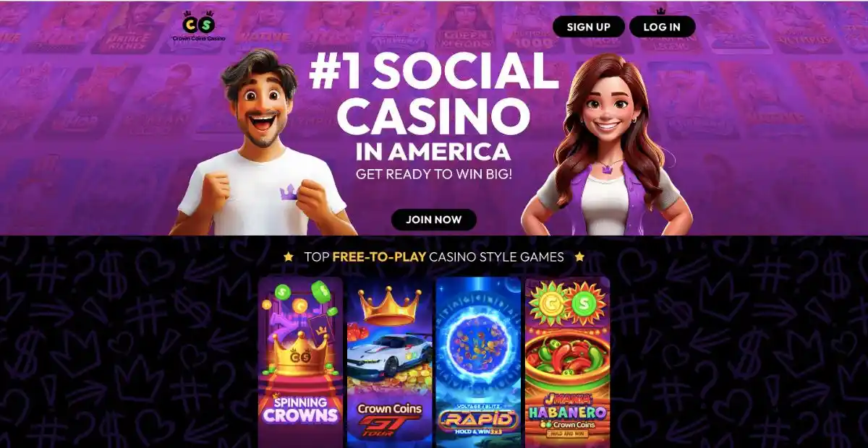
Task: Open the Spinning Crowns game tile
Action: pyautogui.click(x=300, y=362)
